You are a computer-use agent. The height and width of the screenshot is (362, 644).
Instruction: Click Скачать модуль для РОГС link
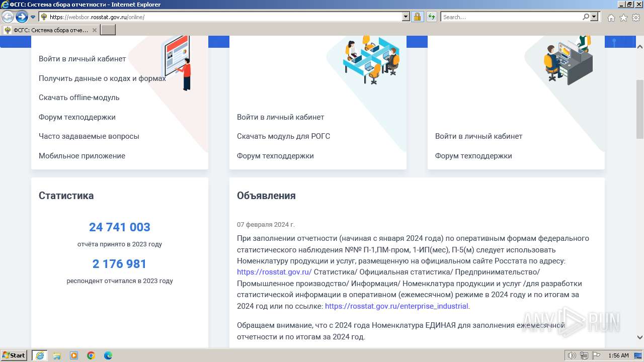point(284,136)
